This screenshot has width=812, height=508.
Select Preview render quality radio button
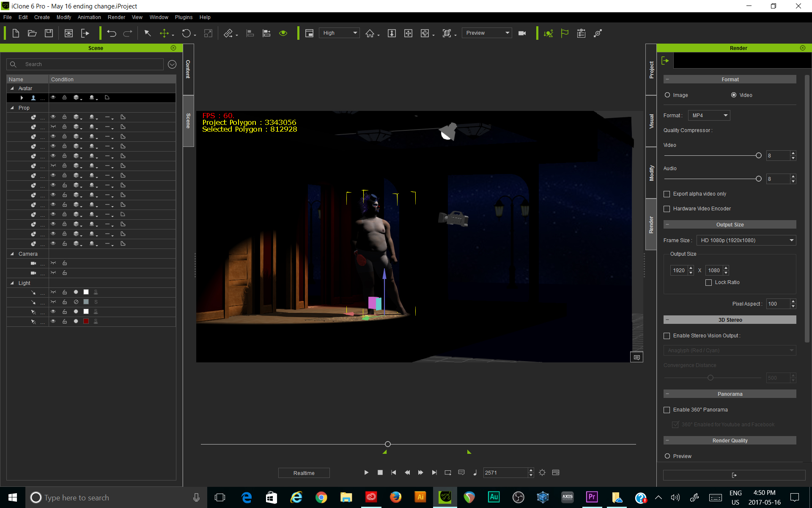[x=667, y=456]
